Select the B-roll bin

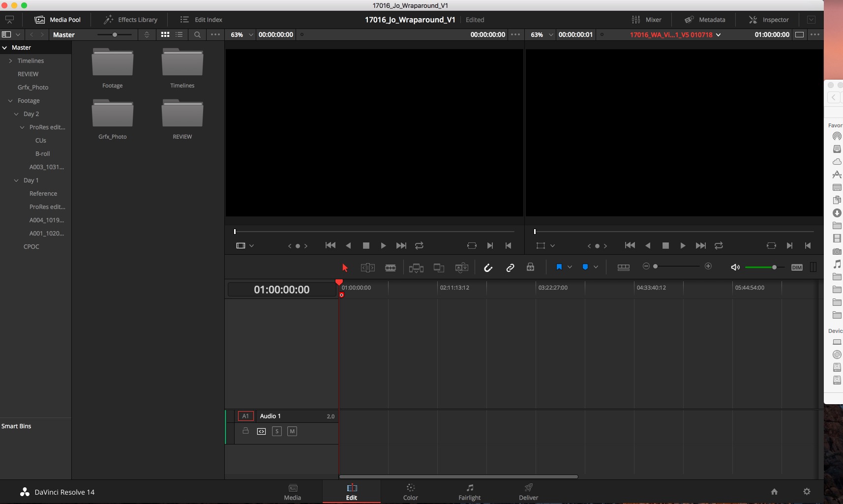click(42, 154)
